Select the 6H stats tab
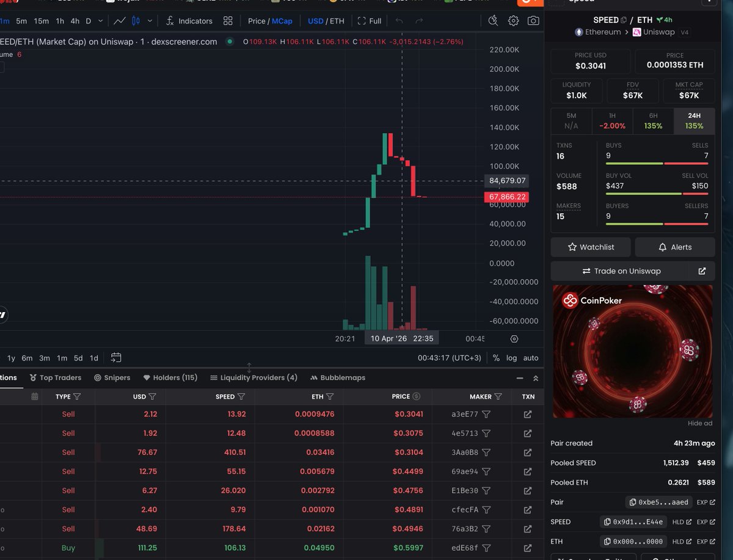Image resolution: width=733 pixels, height=560 pixels. [x=653, y=122]
